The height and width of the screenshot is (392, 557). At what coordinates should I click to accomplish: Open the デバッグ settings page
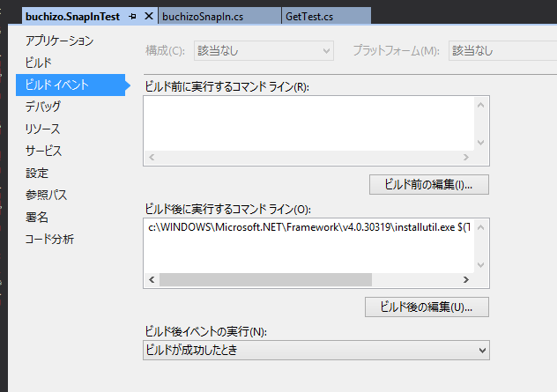[43, 107]
